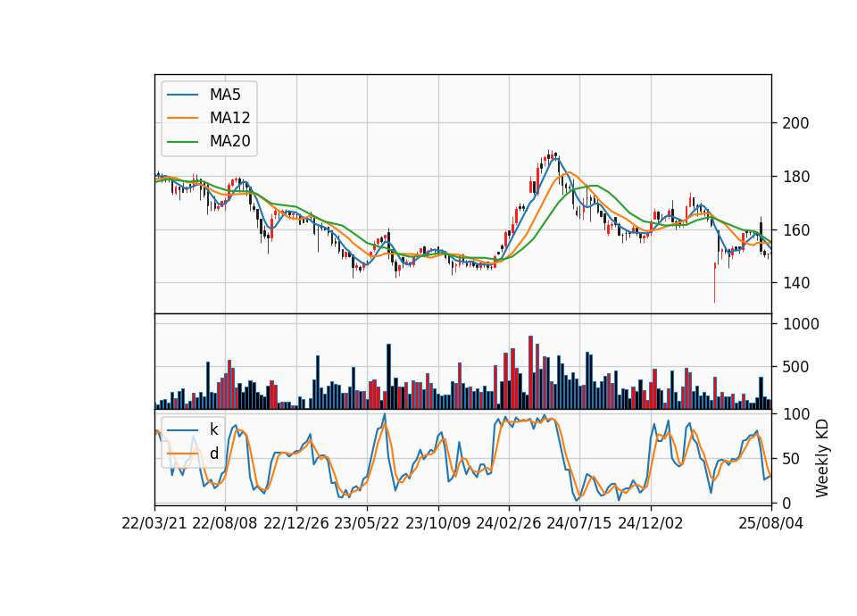Click the 23/10/09 date label
The height and width of the screenshot is (616, 857).
point(437,523)
